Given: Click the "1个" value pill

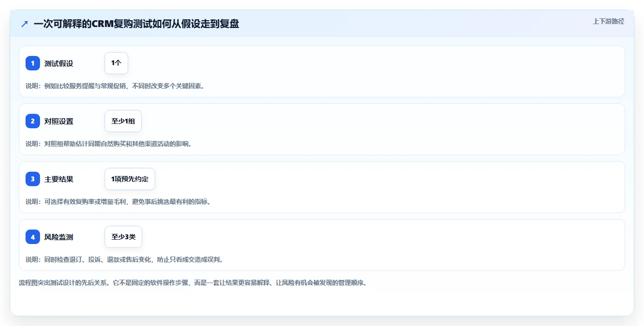Looking at the screenshot, I should point(116,63).
